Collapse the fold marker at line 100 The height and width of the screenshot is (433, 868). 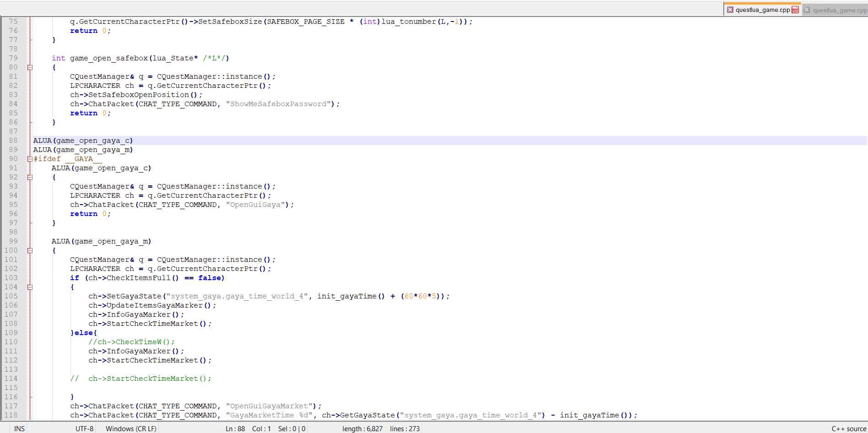(x=30, y=250)
